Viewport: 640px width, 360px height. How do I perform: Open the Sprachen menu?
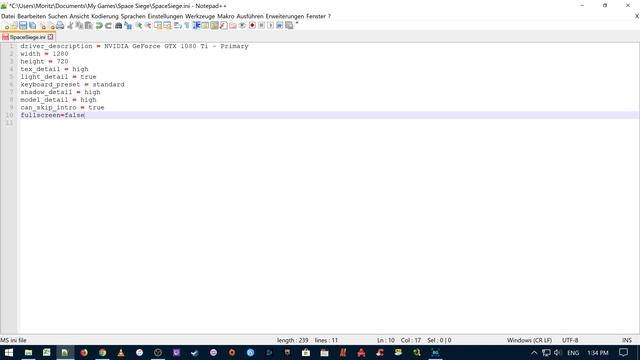(133, 16)
